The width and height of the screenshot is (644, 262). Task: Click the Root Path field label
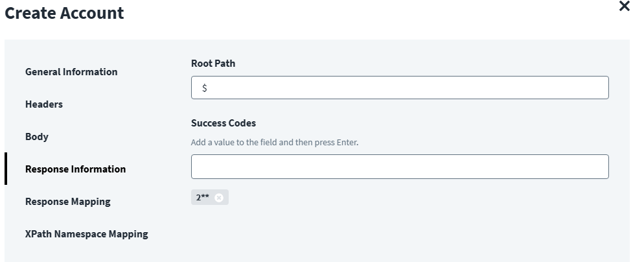(x=213, y=64)
